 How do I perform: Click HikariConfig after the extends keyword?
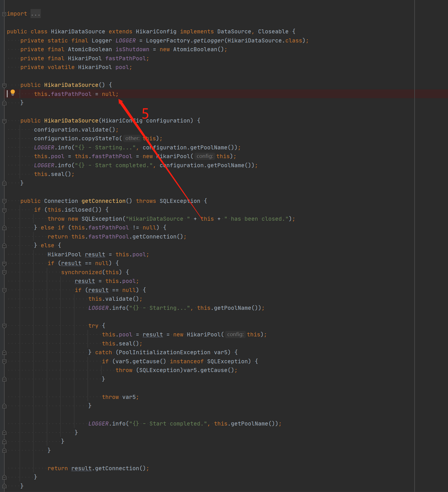(x=156, y=31)
